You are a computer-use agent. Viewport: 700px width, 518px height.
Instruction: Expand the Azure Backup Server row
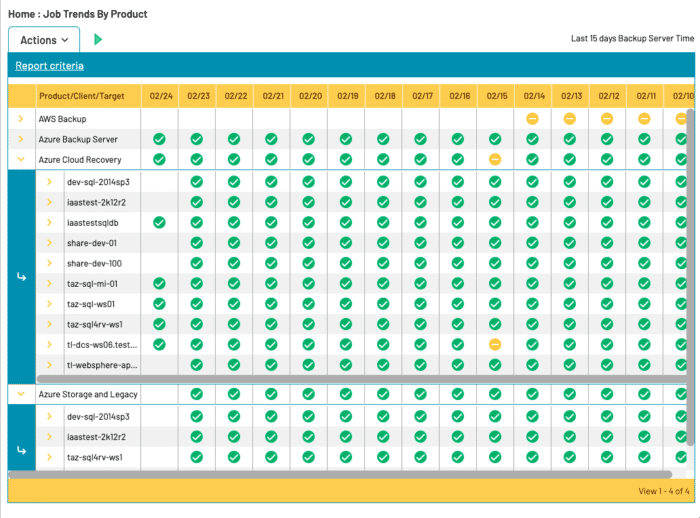tap(21, 139)
